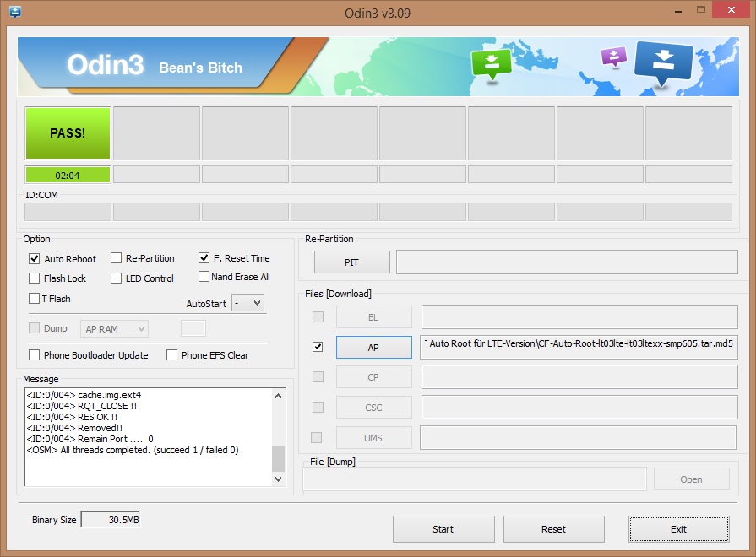
Task: Click the BL file button
Action: click(373, 317)
